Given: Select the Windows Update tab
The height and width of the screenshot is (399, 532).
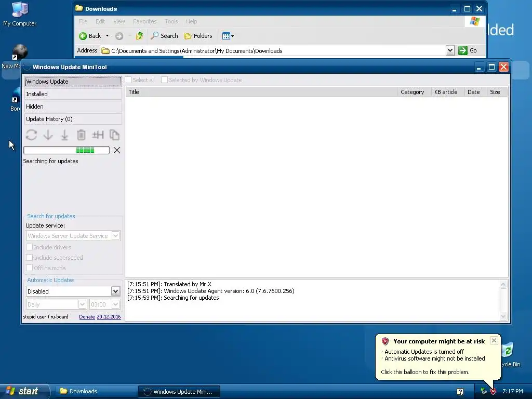Looking at the screenshot, I should (73, 82).
